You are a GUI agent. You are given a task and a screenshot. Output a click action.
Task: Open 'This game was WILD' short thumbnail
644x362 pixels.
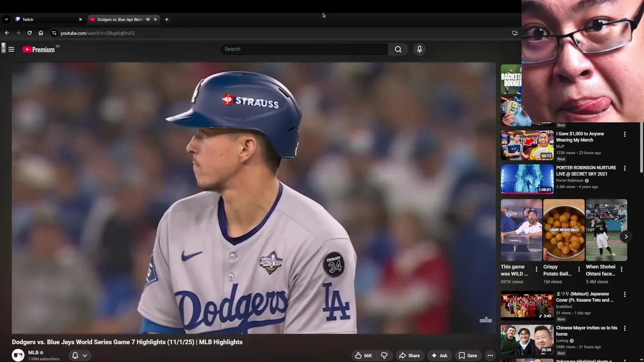tap(521, 230)
